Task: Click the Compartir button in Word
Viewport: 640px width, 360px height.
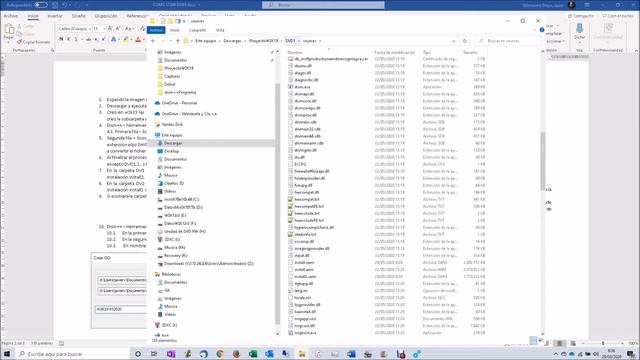Action: (x=581, y=16)
